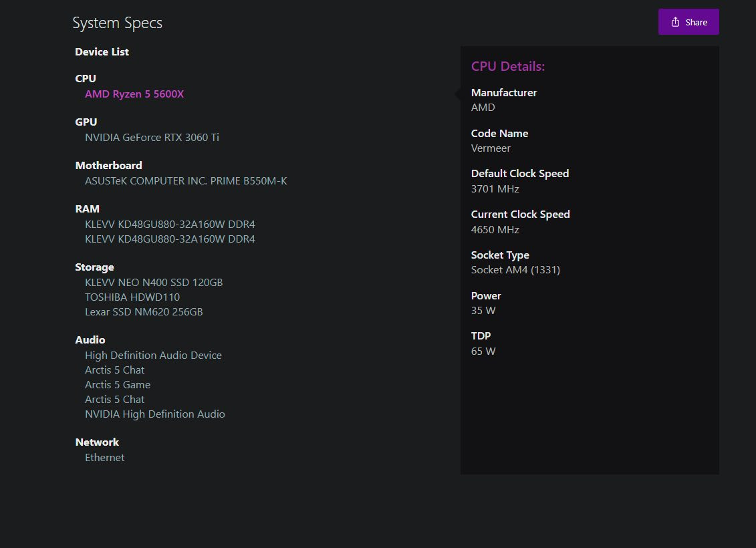Open ASUSTeK PRIME B550M-K motherboard details
Image resolution: width=756 pixels, height=548 pixels.
point(186,181)
